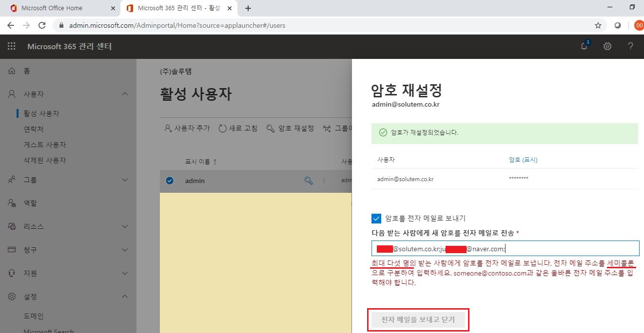Expand the 그룹 sidebar section
Screen dimensions: 644x333
pyautogui.click(x=125, y=180)
